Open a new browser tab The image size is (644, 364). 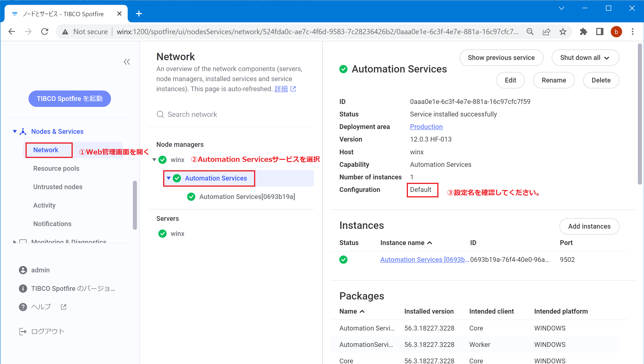(139, 14)
